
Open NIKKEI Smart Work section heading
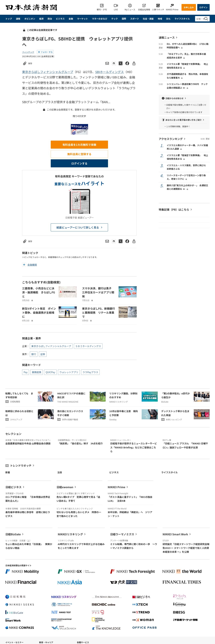pos(177,534)
